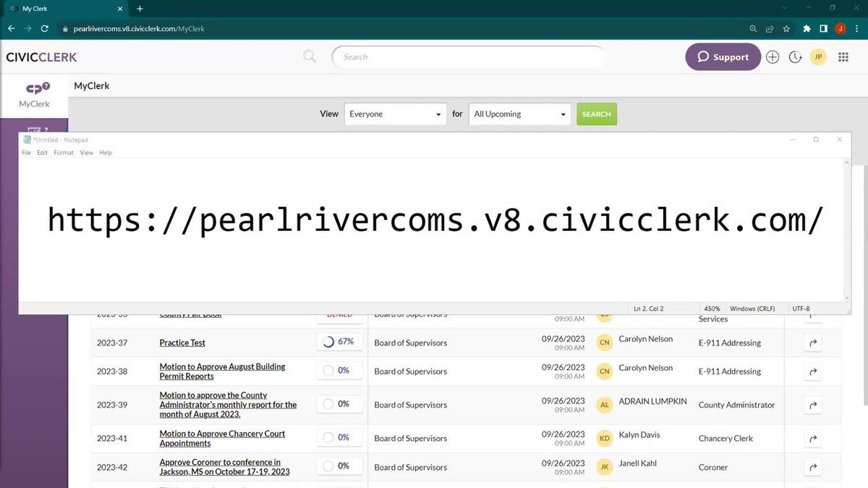Click 'UTF-8' in Notepad status bar
The image size is (868, 488).
[x=801, y=308]
